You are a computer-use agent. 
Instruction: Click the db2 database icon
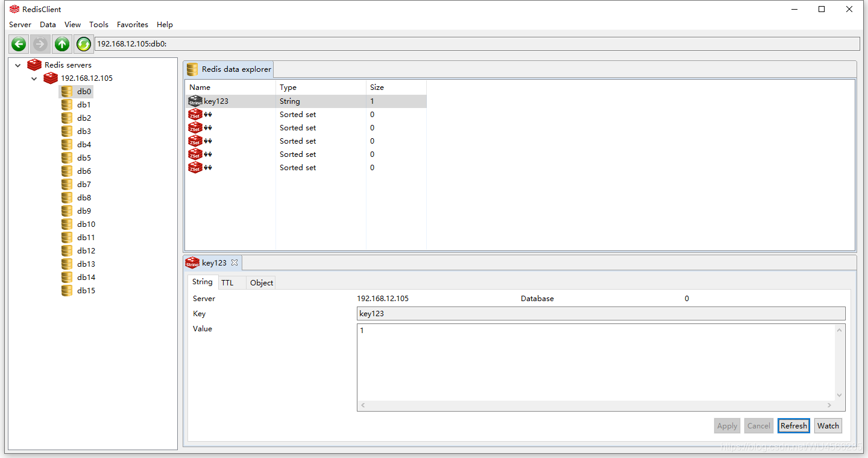coord(67,118)
